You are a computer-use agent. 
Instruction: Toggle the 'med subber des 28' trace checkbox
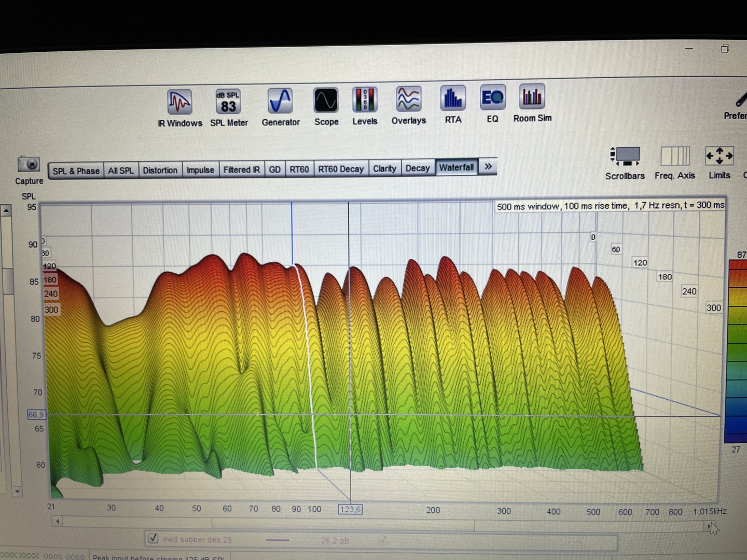click(x=153, y=538)
